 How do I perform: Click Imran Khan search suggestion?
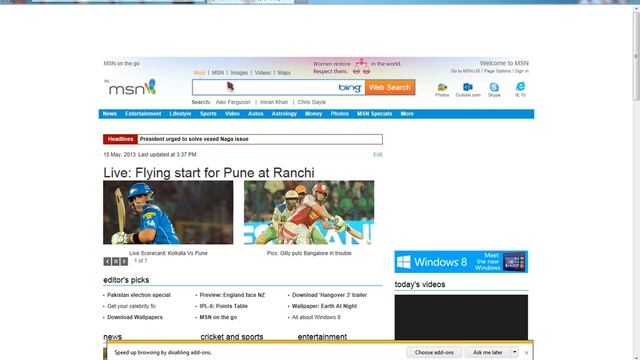point(274,102)
